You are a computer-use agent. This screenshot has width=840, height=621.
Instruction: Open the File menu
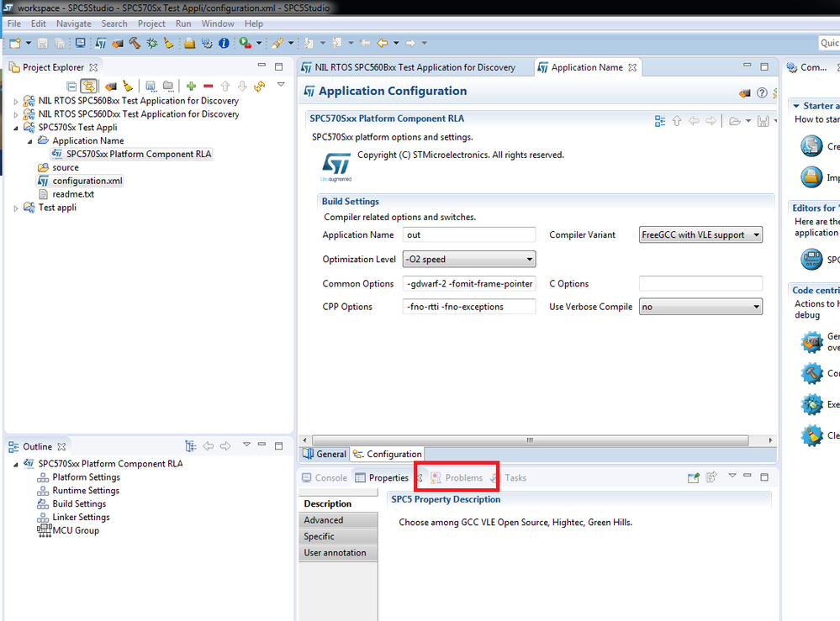14,24
